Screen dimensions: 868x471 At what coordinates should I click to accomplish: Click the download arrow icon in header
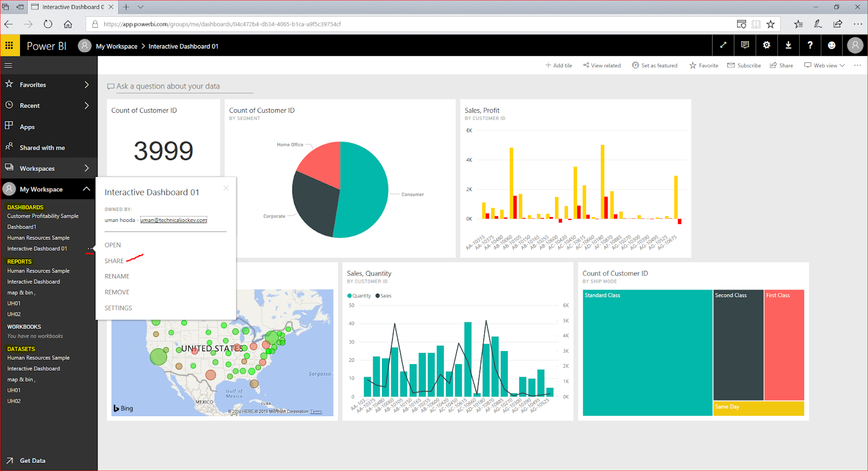point(788,46)
